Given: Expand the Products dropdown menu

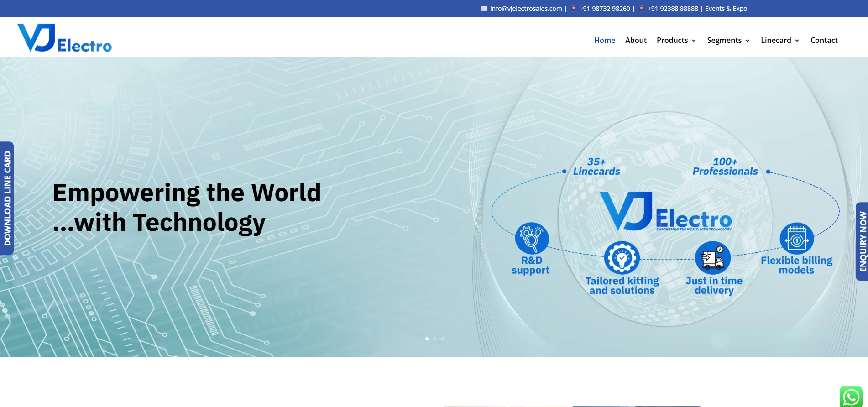Looking at the screenshot, I should tap(676, 40).
